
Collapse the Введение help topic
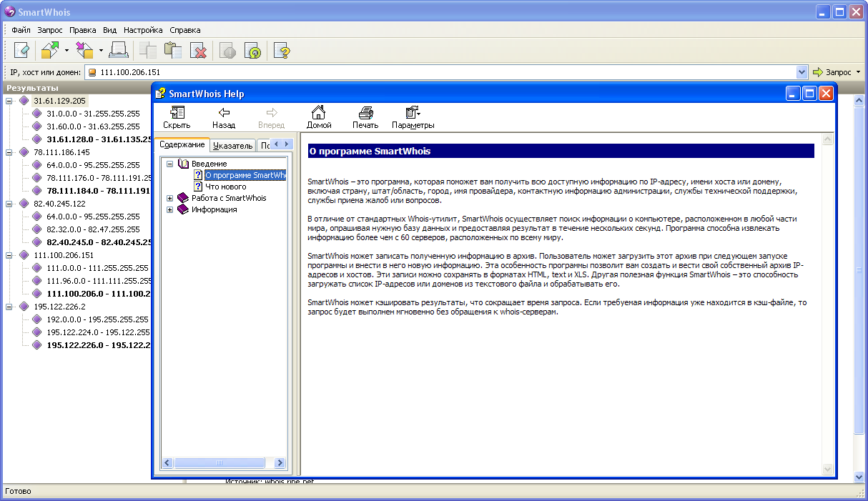170,164
